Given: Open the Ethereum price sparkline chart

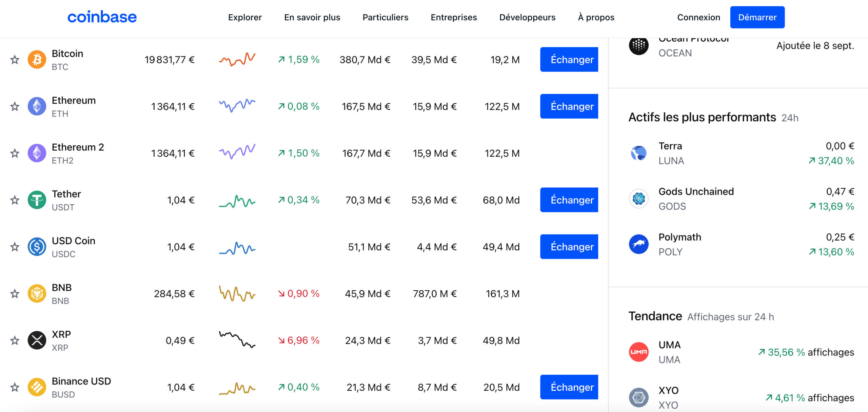Looking at the screenshot, I should 237,106.
